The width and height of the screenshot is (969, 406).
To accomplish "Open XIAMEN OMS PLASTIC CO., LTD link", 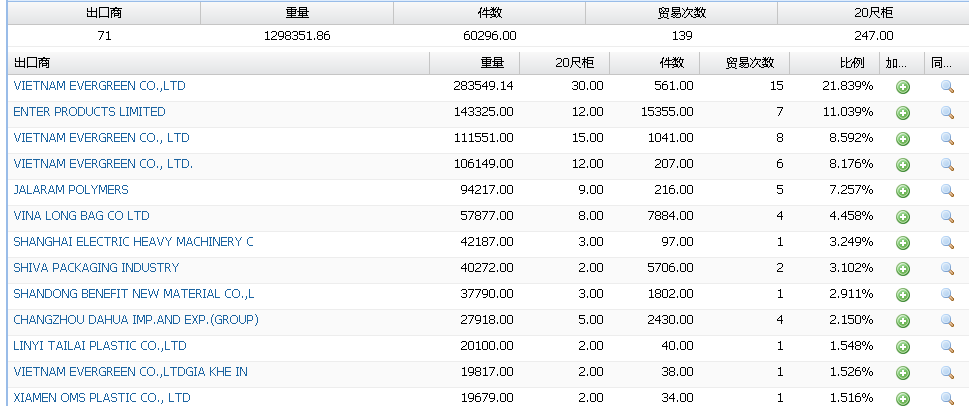I will click(x=101, y=397).
